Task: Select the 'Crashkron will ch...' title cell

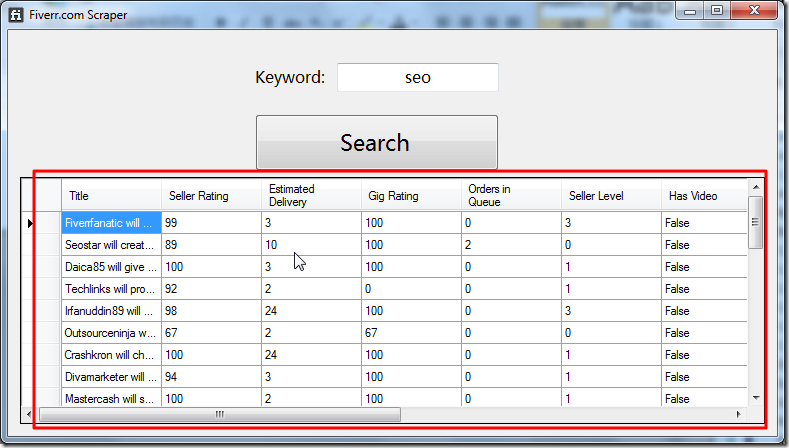Action: [111, 355]
